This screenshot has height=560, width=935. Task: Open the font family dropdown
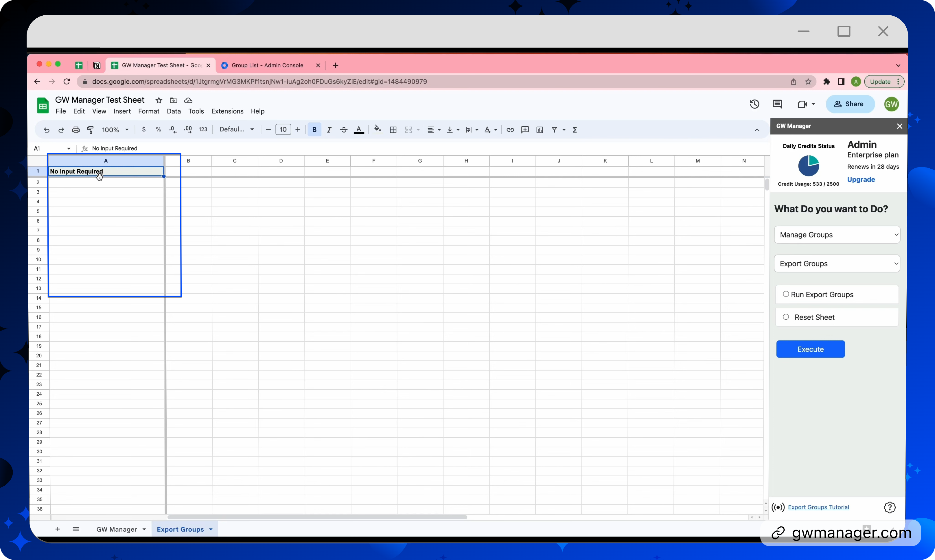click(x=237, y=129)
